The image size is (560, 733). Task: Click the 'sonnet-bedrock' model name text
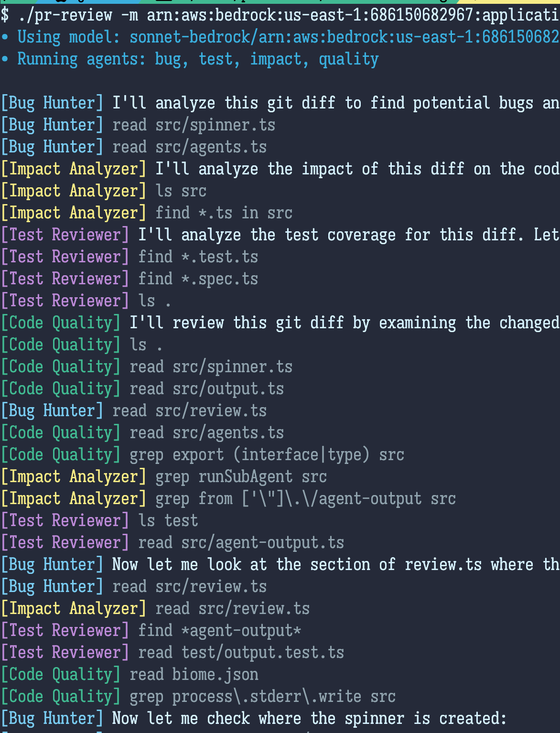click(x=189, y=37)
